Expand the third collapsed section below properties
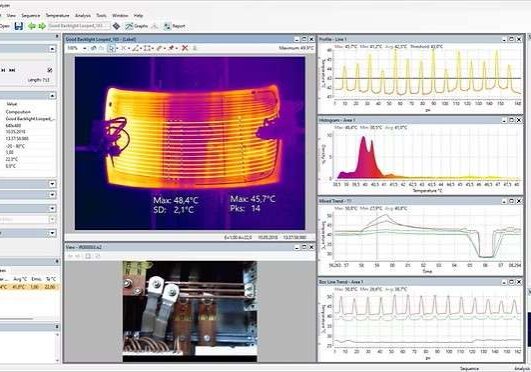The height and width of the screenshot is (372, 531). click(52, 208)
